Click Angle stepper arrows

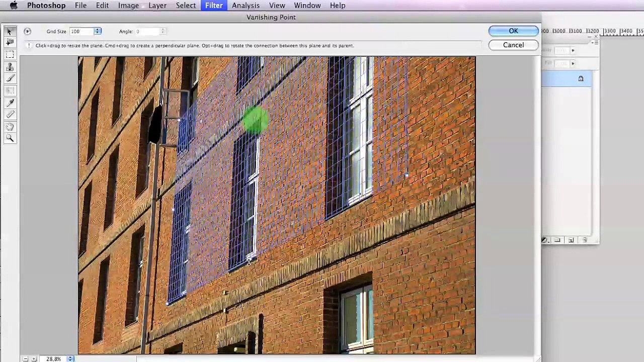[x=162, y=31]
